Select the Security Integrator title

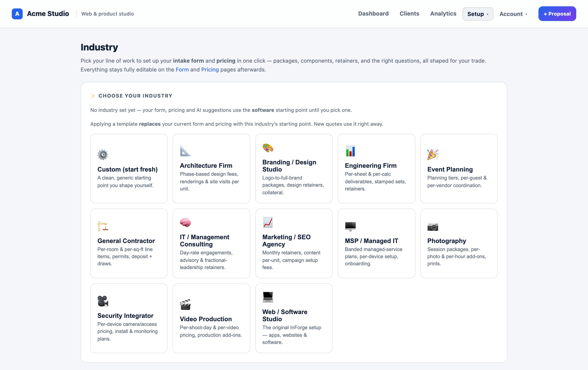click(x=125, y=316)
